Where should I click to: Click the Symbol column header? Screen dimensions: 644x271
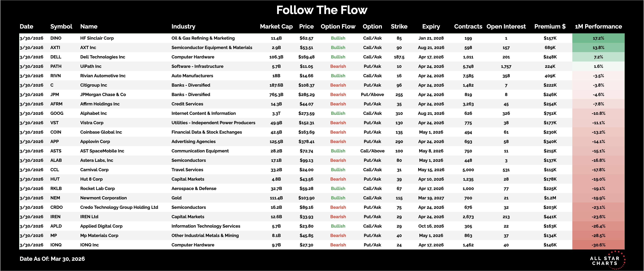(61, 26)
